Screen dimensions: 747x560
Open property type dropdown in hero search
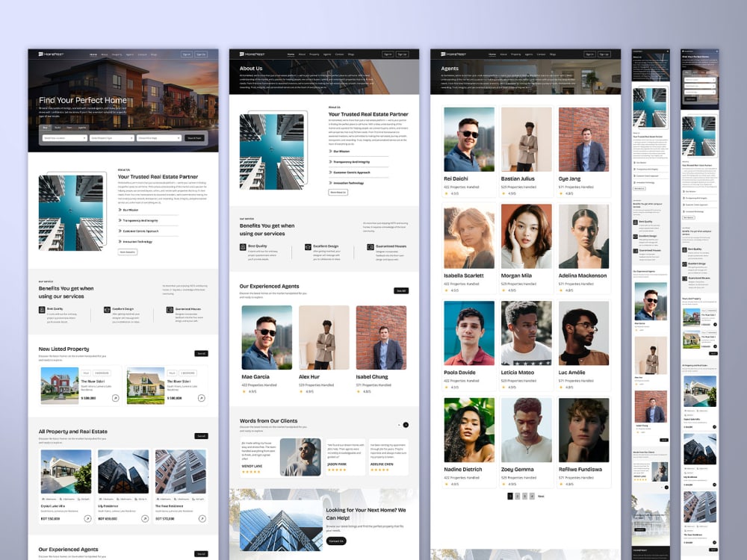(112, 138)
